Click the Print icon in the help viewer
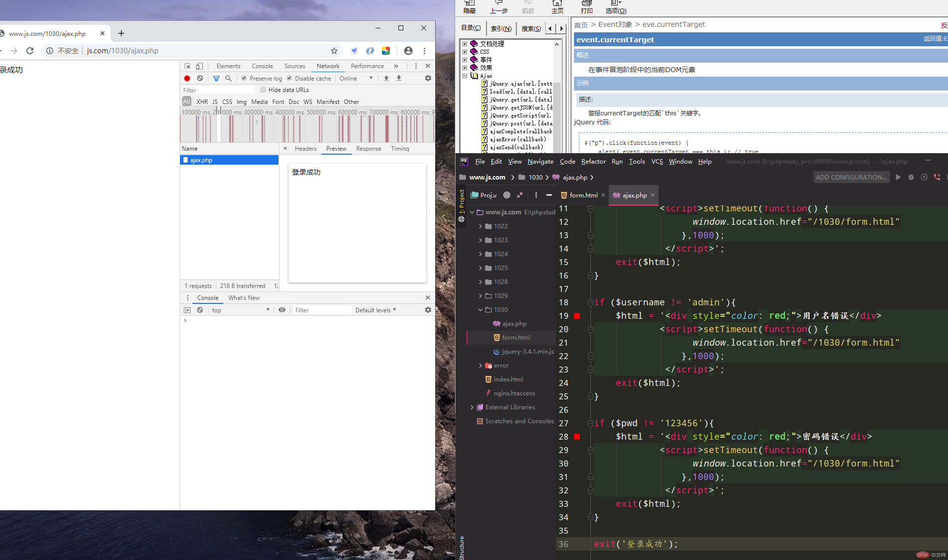948x560 pixels. coord(587,7)
